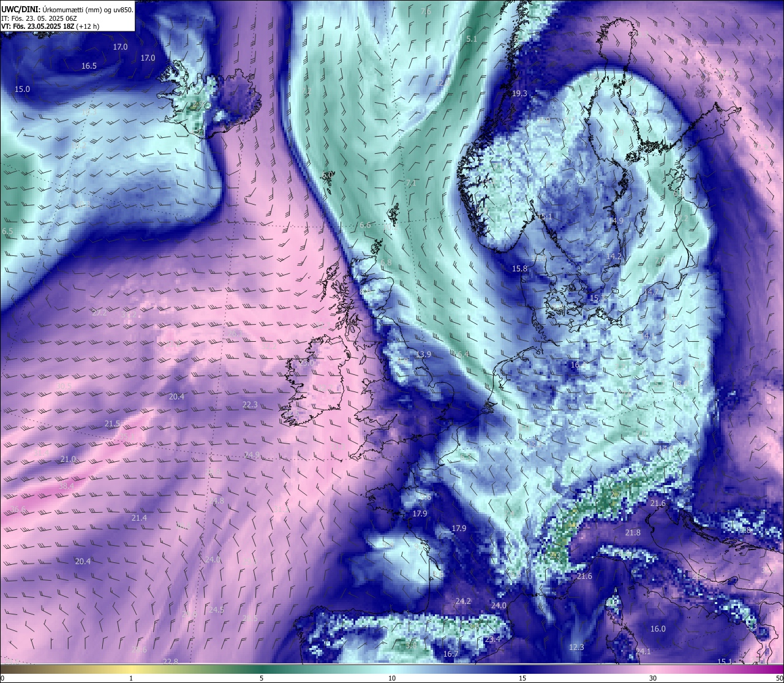Click the 6.5 value at the left edge
Image resolution: width=784 pixels, height=683 pixels.
[x=7, y=232]
